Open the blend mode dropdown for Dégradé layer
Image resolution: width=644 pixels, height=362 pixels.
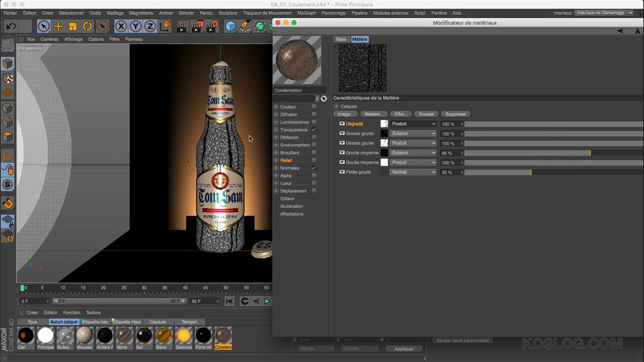tap(413, 124)
